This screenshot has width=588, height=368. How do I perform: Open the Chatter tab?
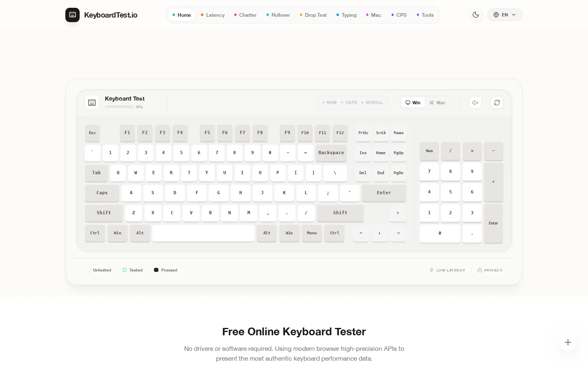(x=245, y=15)
